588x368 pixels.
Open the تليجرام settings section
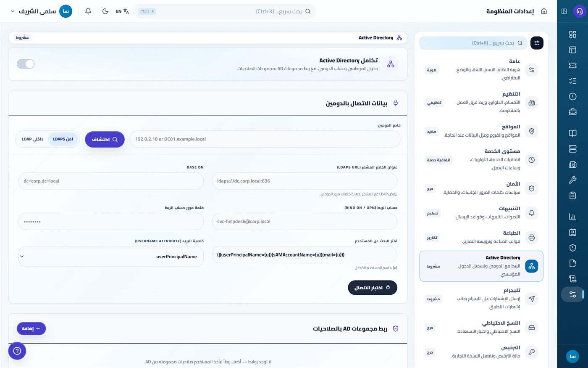(x=481, y=299)
